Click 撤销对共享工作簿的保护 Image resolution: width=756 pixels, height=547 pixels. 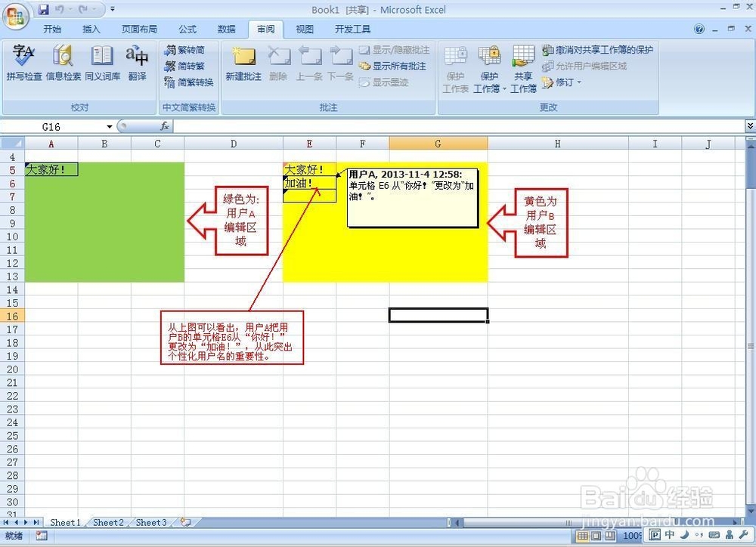[x=605, y=49]
